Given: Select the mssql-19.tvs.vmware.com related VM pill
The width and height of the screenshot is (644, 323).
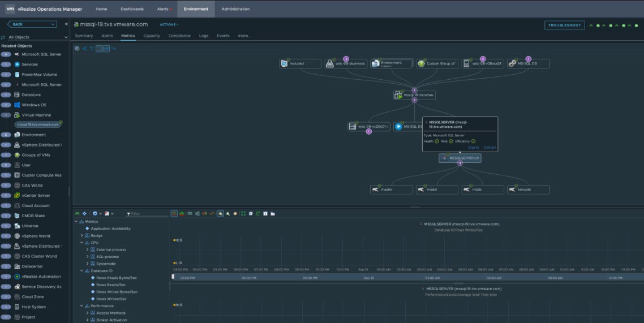Looking at the screenshot, I should coord(38,124).
